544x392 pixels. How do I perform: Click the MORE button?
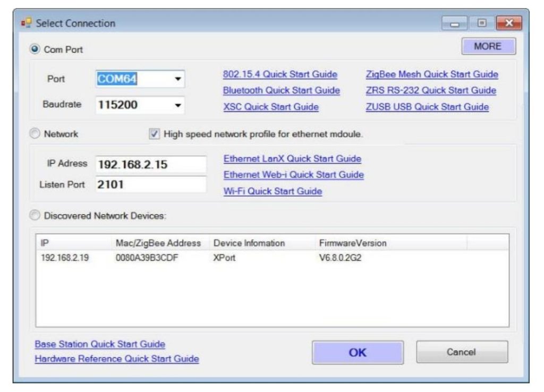pyautogui.click(x=488, y=46)
